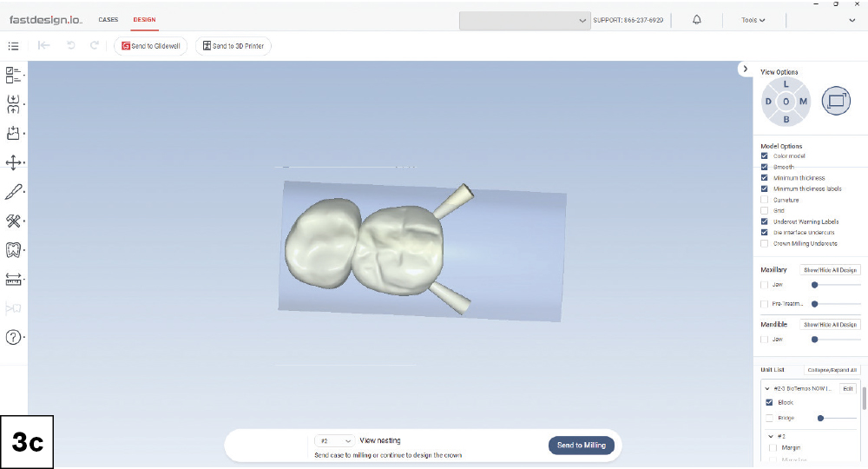Viewport: 868px width, 469px height.
Task: Toggle Minimum thickness labels checkbox
Action: [765, 188]
